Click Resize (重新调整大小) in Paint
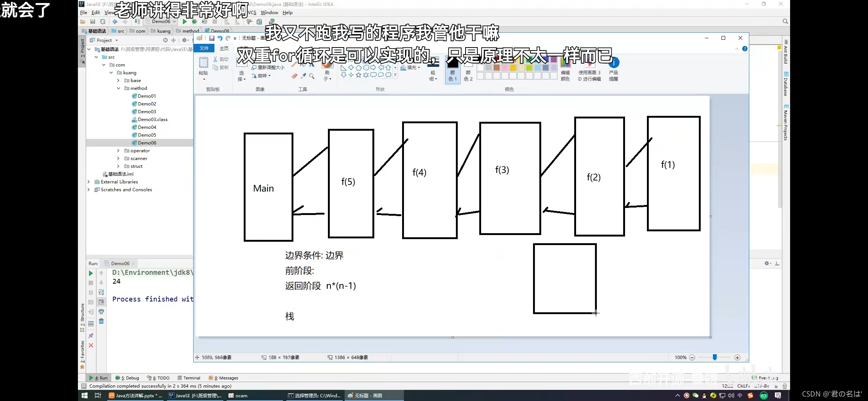This screenshot has width=868, height=401. (268, 68)
